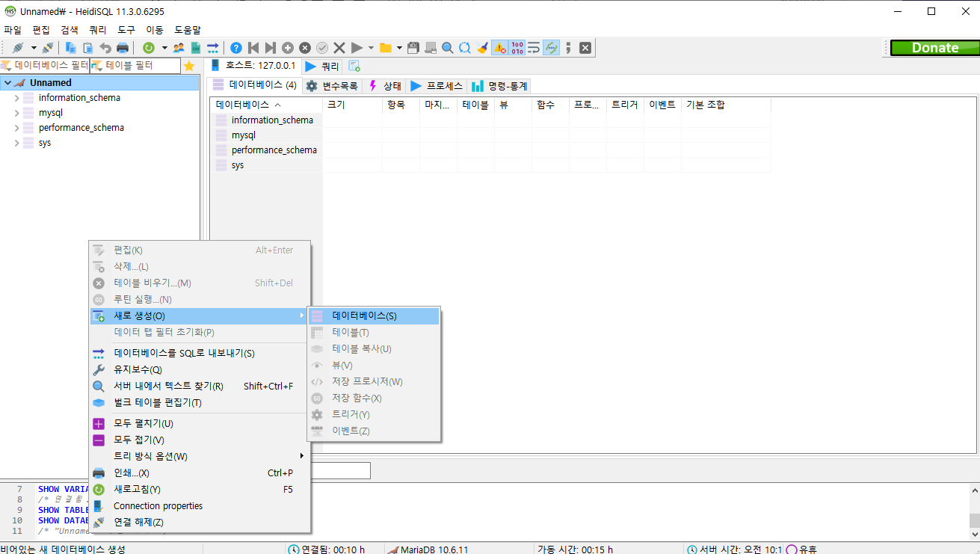
Task: Sort by the 기본 조합 column header
Action: coord(726,105)
